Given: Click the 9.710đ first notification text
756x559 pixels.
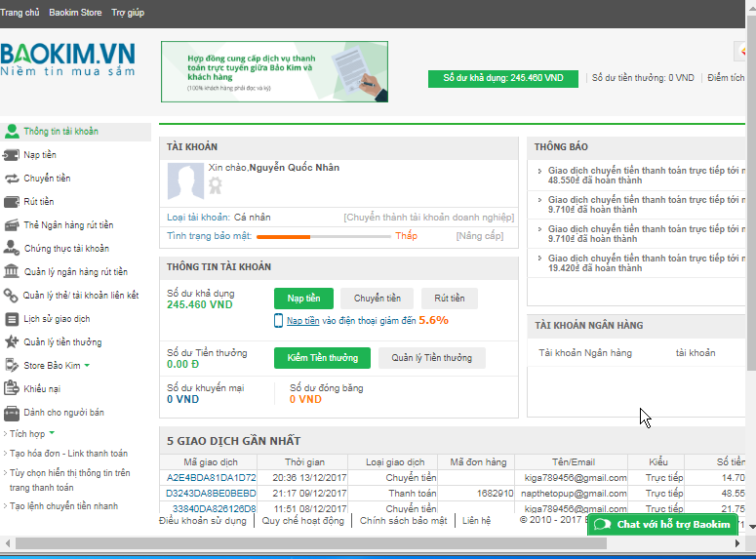Looking at the screenshot, I should 646,205.
